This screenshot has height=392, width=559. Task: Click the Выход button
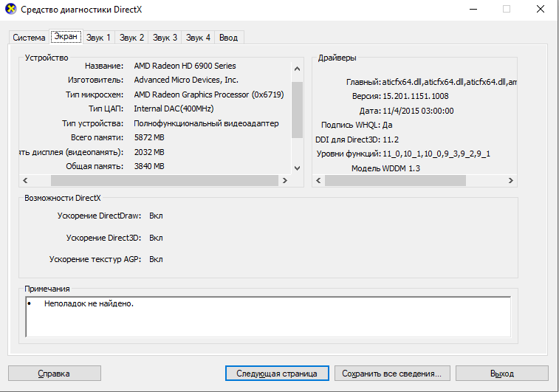click(x=502, y=374)
